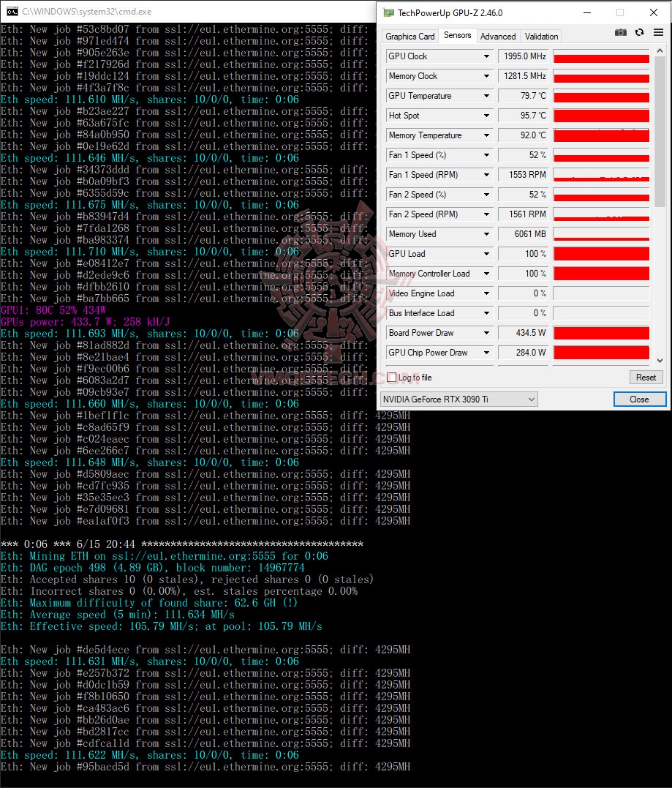Image resolution: width=672 pixels, height=788 pixels.
Task: Click the "GPUs power: 433.7 W" line in cmd
Action: tap(86, 322)
